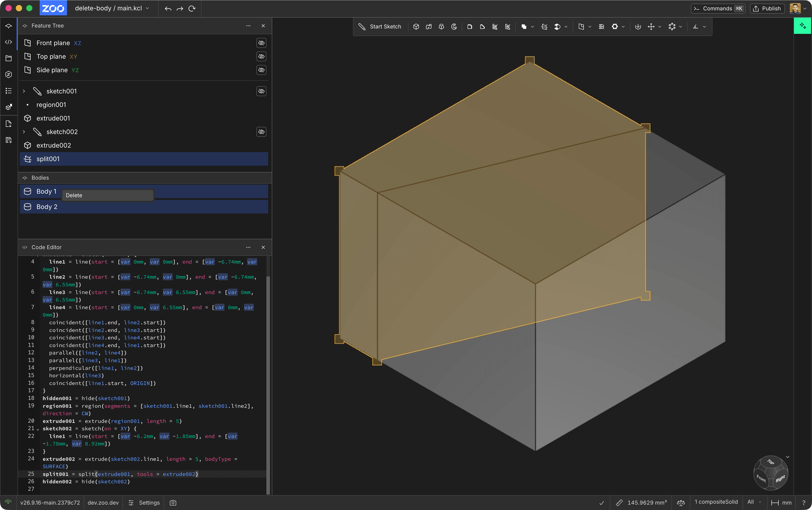Select the Extrude tool in toolbar
Viewport: 812px width, 510px height.
click(416, 27)
